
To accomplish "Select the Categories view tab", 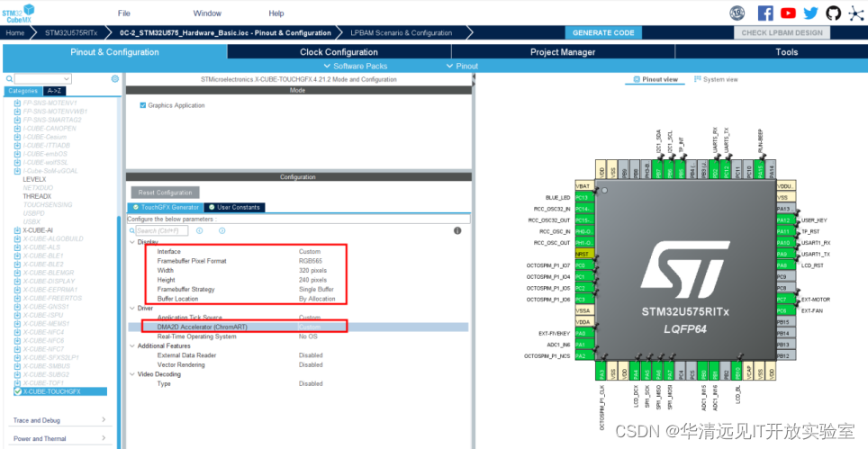I will pyautogui.click(x=23, y=91).
